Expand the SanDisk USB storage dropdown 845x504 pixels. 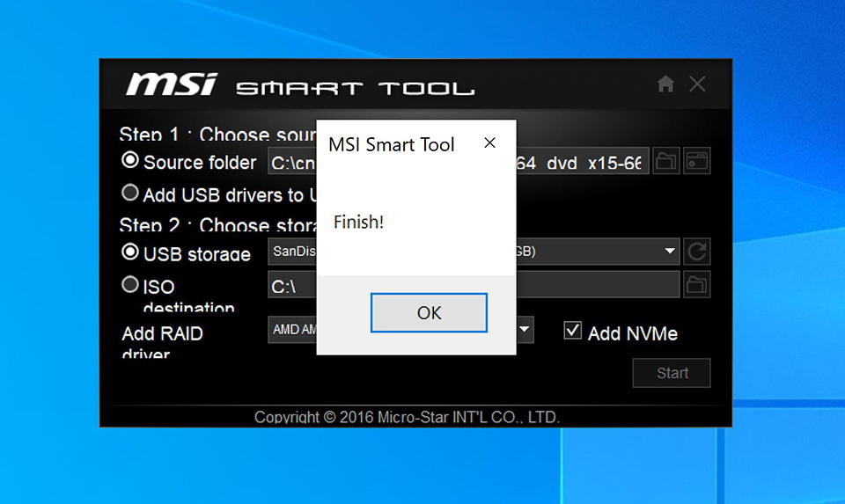point(669,251)
